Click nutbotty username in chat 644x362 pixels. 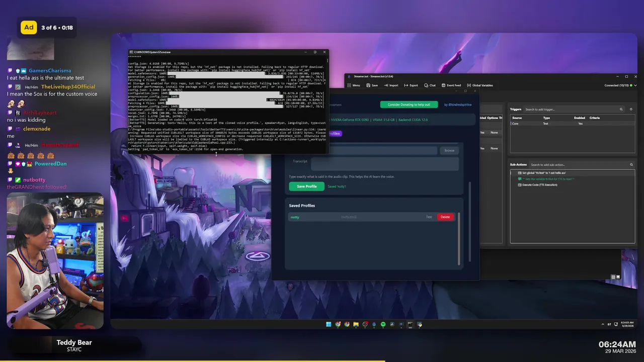click(34, 179)
